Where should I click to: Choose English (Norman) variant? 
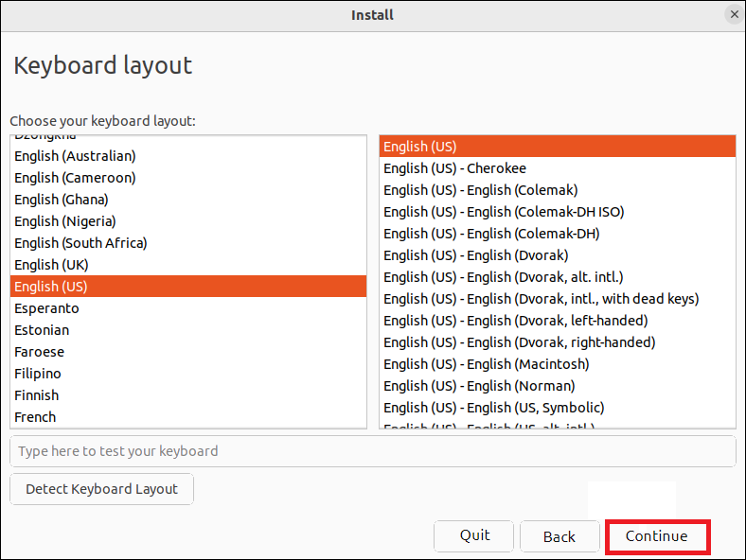click(479, 386)
